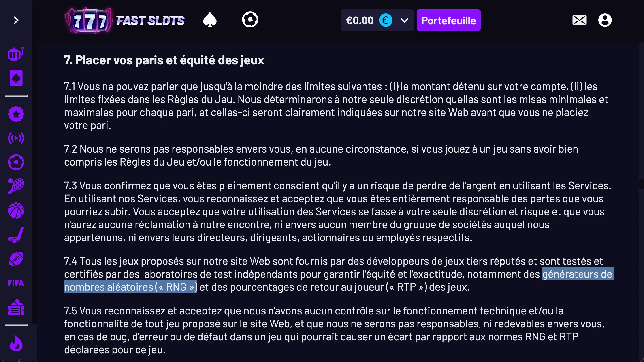Select the basketball icon in sidebar
The height and width of the screenshot is (362, 644).
(16, 210)
